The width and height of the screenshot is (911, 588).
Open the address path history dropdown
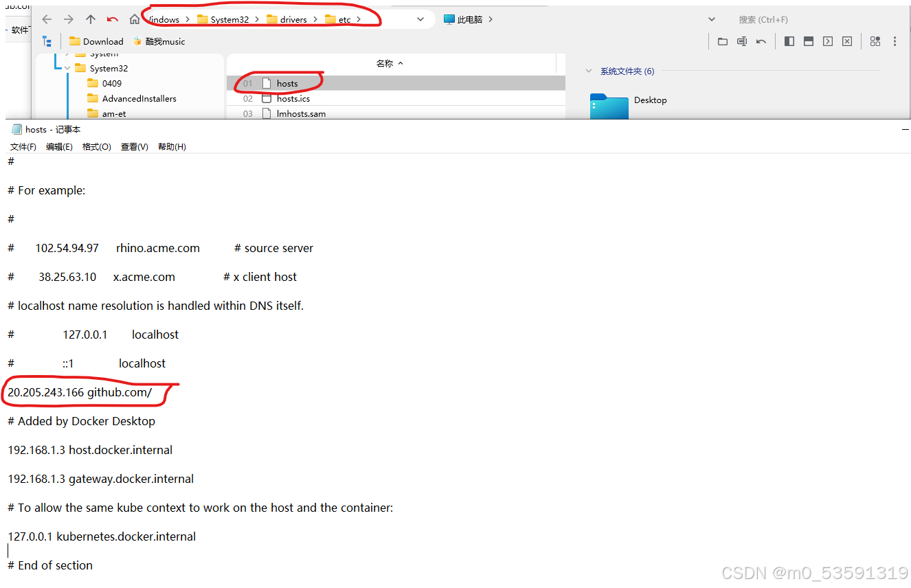(420, 19)
